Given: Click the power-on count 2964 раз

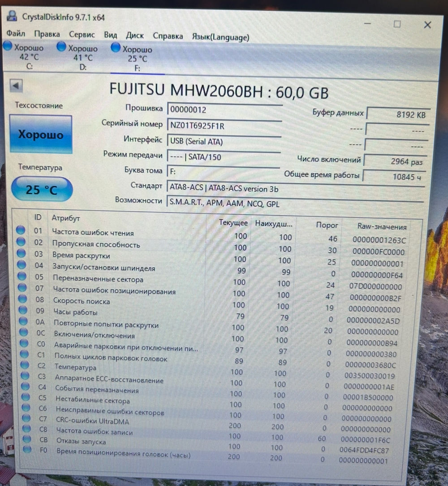Looking at the screenshot, I should [395, 161].
